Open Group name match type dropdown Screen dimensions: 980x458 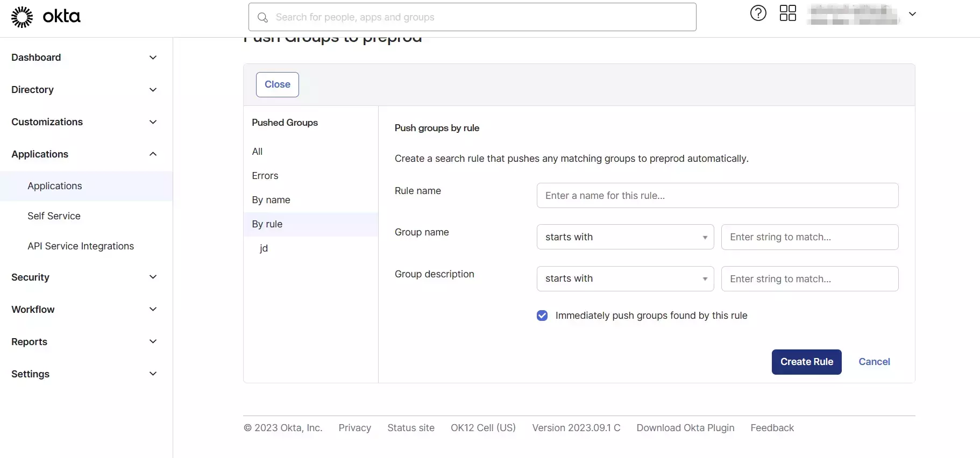point(625,237)
